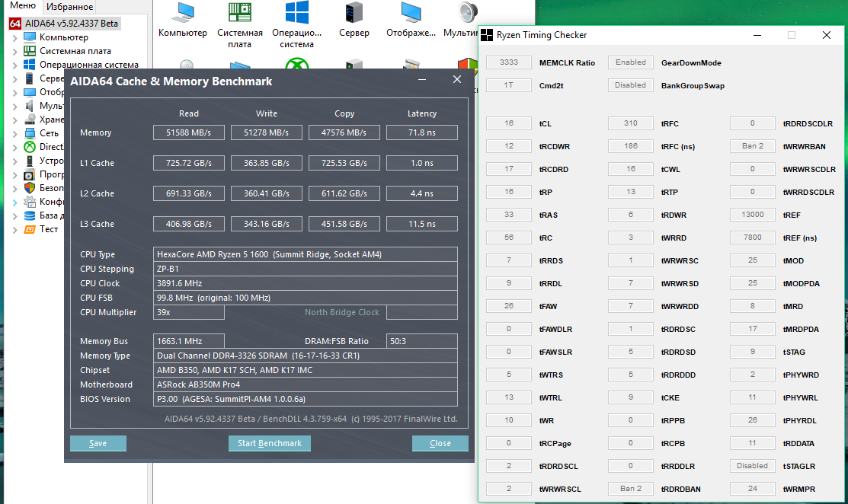
Task: Click the Операционная система tree icon in the sidebar
Action: [30, 64]
